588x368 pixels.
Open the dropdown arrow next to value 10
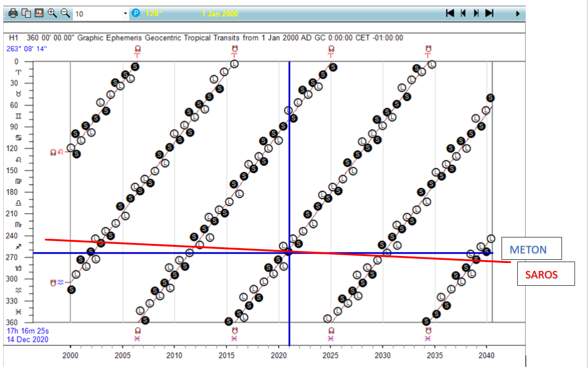tap(125, 13)
